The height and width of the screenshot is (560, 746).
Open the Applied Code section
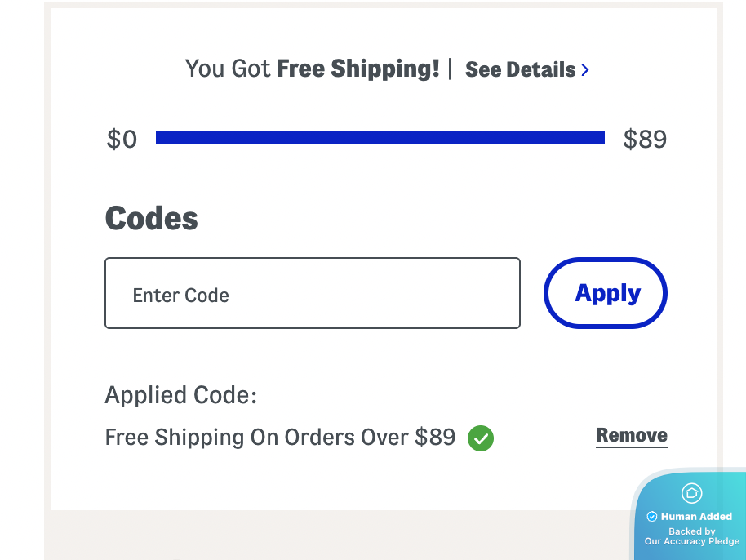[180, 394]
